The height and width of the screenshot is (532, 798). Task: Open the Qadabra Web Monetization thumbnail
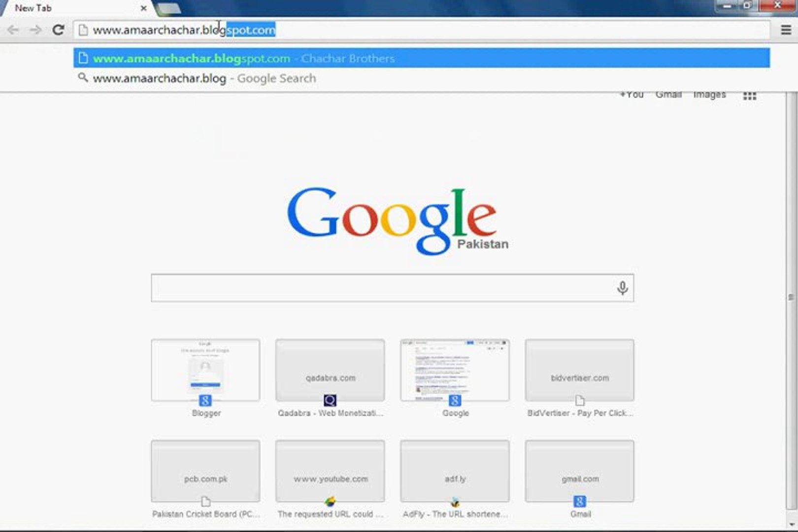tap(330, 370)
